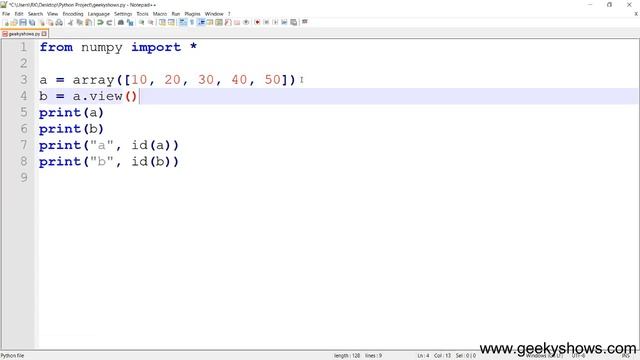The width and height of the screenshot is (640, 360).
Task: Open the Edit menu
Action: pos(19,14)
